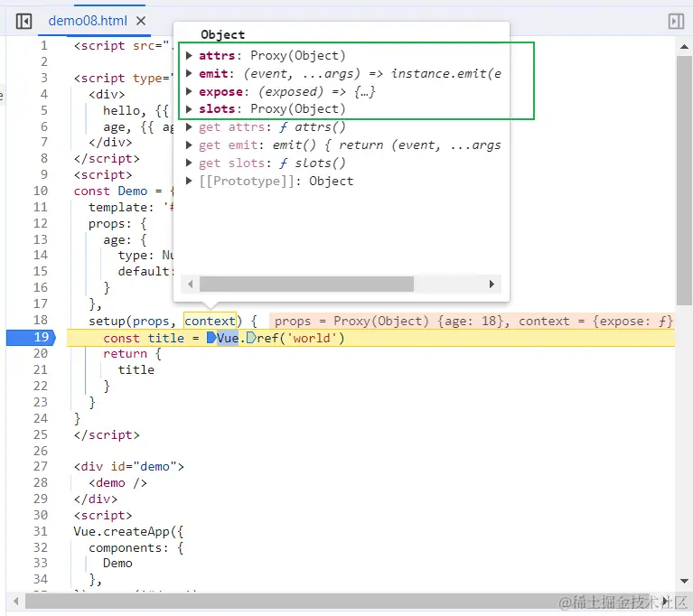
Task: Expand the [[Prototype]]: Object entry
Action: [189, 181]
